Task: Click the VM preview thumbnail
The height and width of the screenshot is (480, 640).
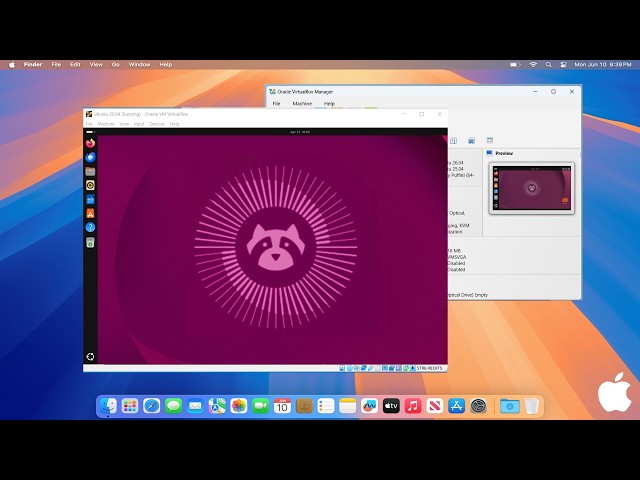Action: coord(531,188)
